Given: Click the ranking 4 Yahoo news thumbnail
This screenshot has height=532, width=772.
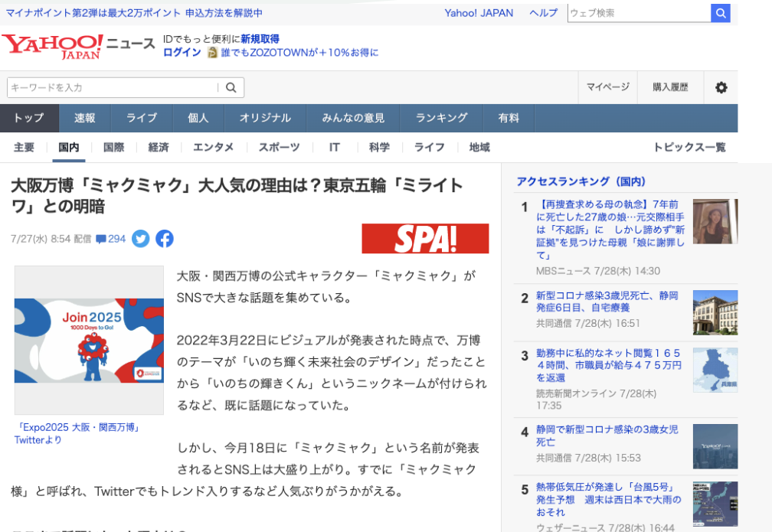Looking at the screenshot, I should click(x=715, y=446).
